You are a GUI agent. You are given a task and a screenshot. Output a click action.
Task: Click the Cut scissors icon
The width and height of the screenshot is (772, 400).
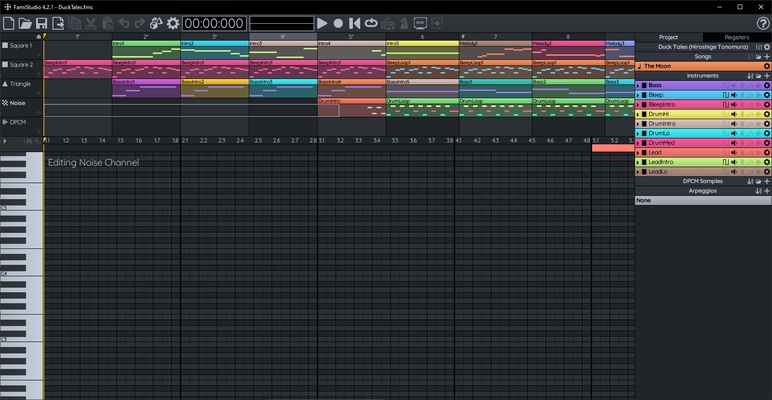tap(91, 23)
